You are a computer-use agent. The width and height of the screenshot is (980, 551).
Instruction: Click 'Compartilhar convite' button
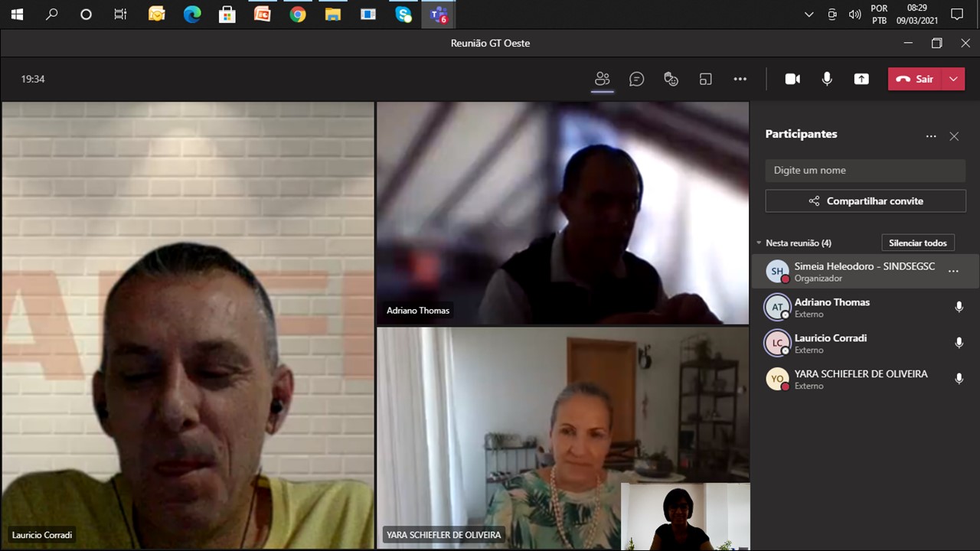(865, 201)
